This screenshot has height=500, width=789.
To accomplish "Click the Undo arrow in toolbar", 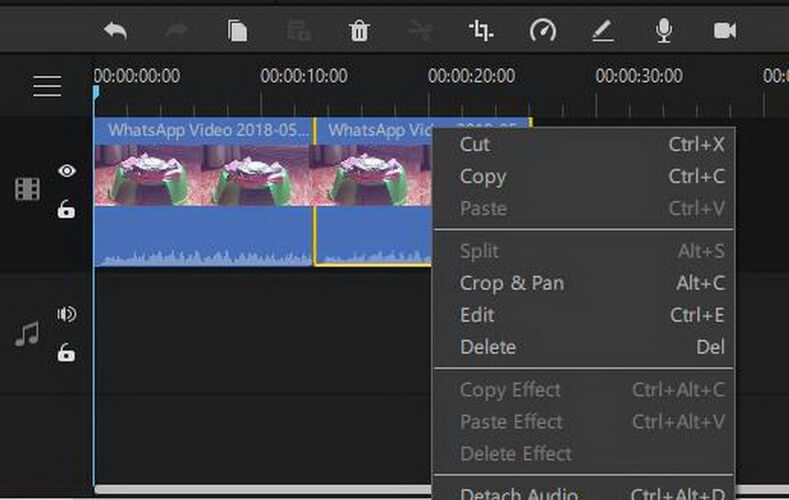I will click(115, 31).
